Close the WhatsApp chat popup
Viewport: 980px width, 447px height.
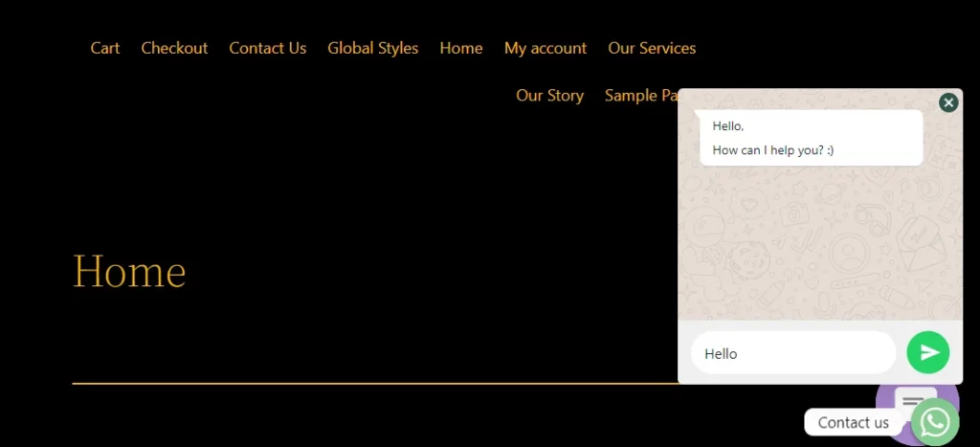[948, 102]
